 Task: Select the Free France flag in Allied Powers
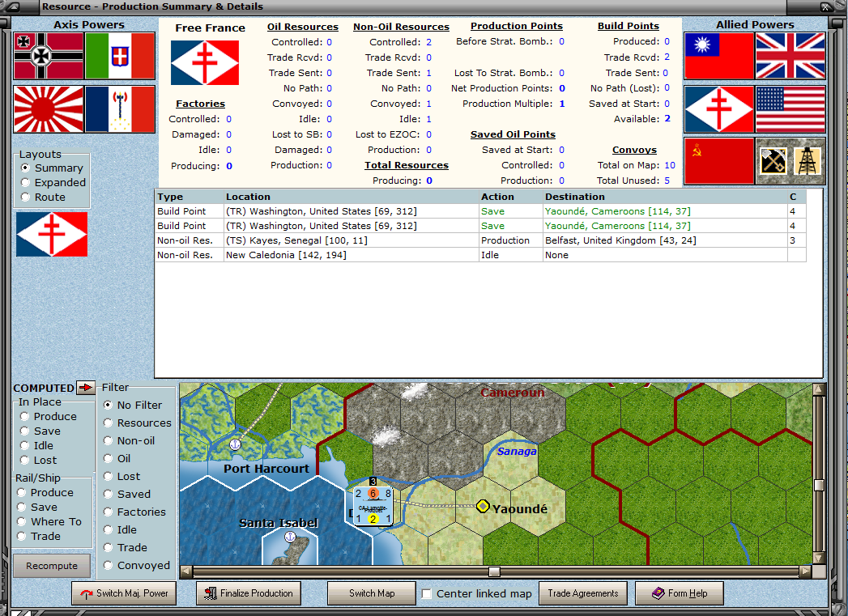click(x=719, y=109)
